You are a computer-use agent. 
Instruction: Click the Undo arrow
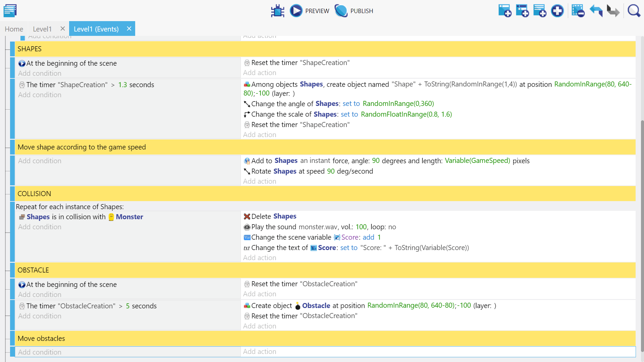tap(596, 11)
